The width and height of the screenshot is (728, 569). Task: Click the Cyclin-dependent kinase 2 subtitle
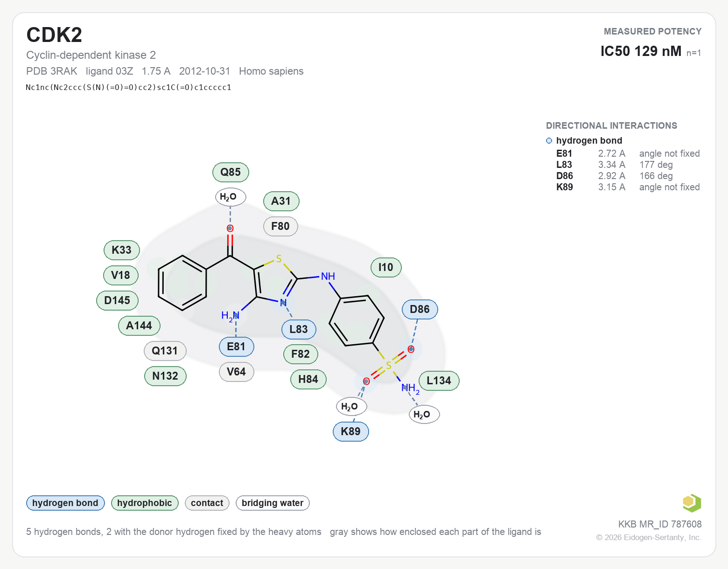click(91, 55)
